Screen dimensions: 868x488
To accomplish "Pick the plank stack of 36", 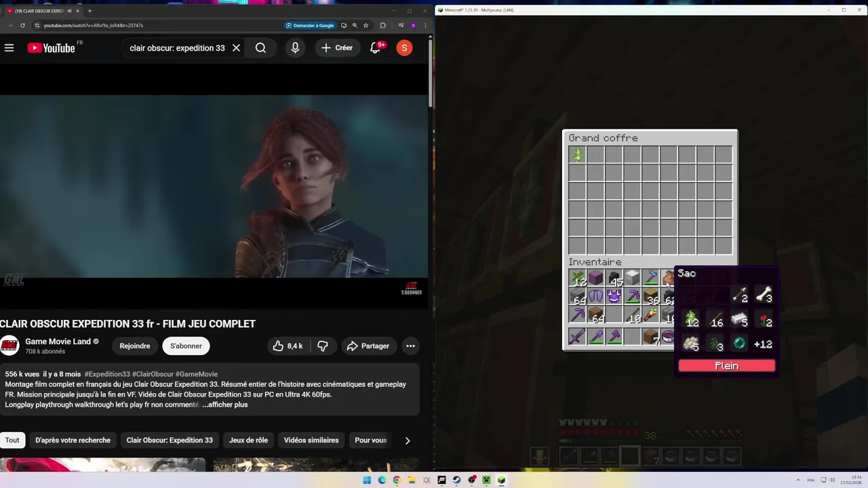I will [651, 296].
